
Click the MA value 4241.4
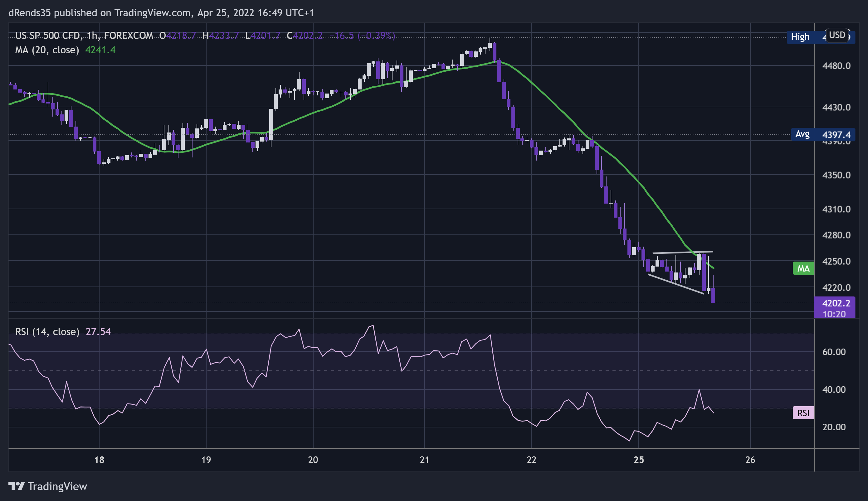[x=100, y=50]
